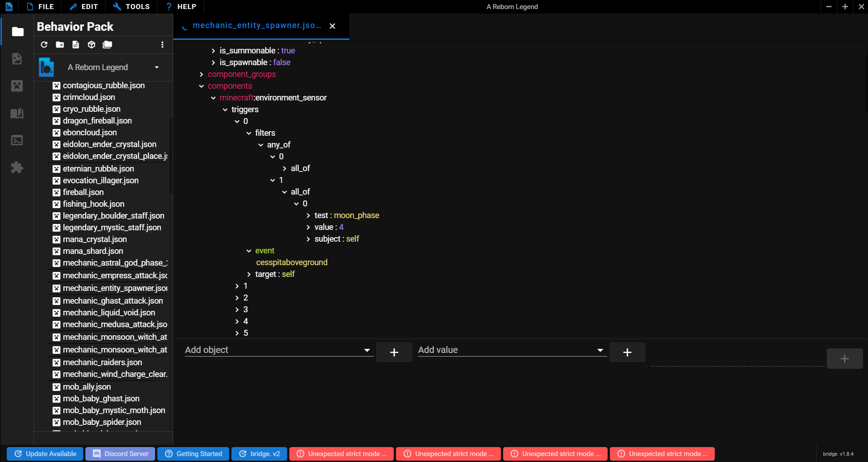
Task: Click the package cube icon in toolbar
Action: tap(91, 44)
